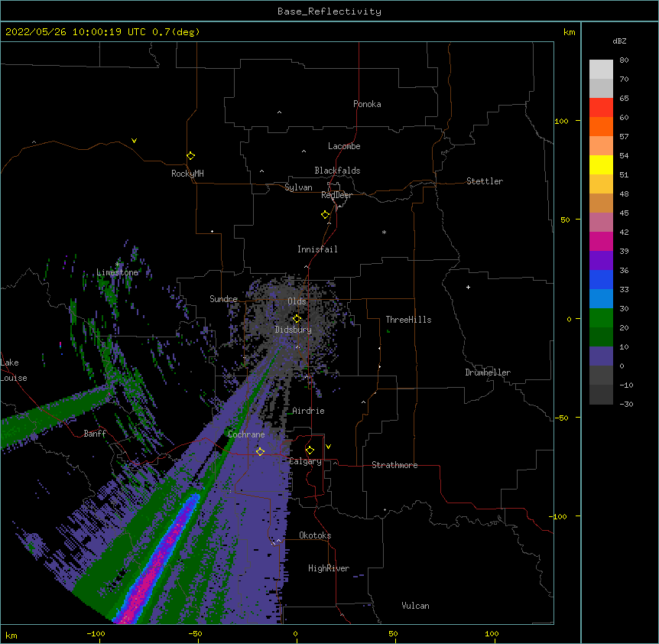Click the 45 value on dBZ legend
Image resolution: width=659 pixels, height=644 pixels.
(x=624, y=213)
